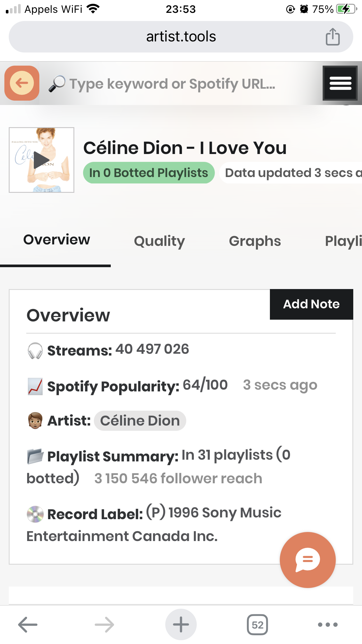
Task: Open the partially visible Playlists tab
Action: [343, 241]
